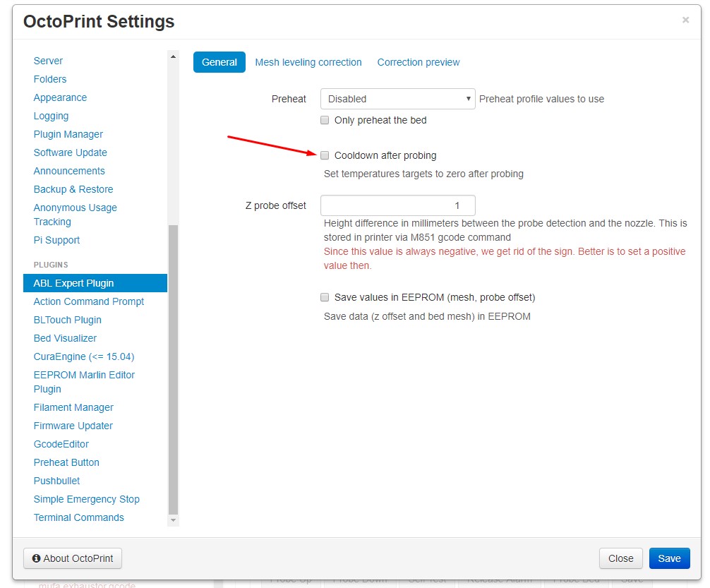Open Anonymous Usage Tracking settings
The image size is (710, 588).
[x=76, y=215]
